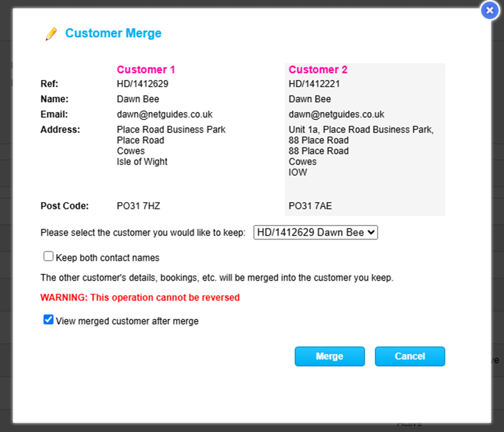
Task: Open the customer-to-keep dropdown
Action: pyautogui.click(x=315, y=233)
